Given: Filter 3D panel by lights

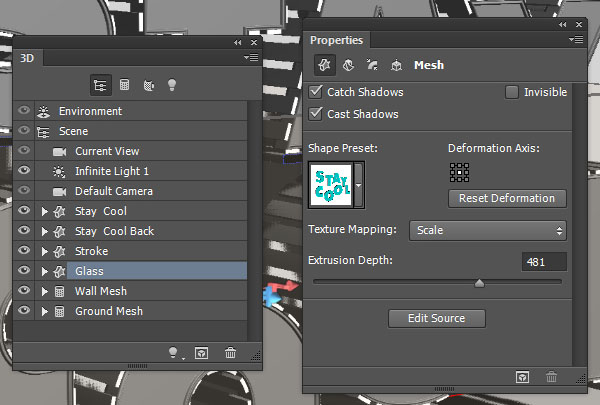Looking at the screenshot, I should (x=172, y=85).
